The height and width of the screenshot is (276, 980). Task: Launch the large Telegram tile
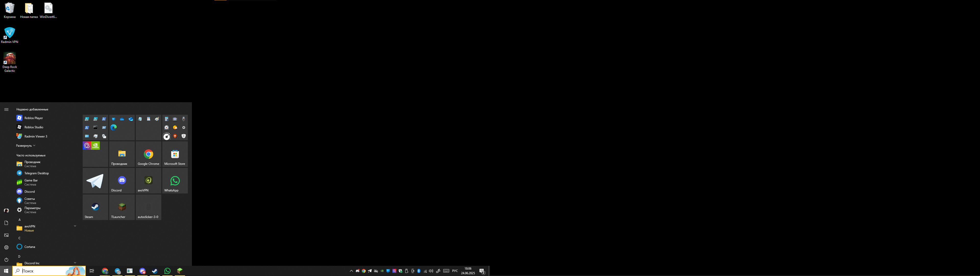point(95,181)
